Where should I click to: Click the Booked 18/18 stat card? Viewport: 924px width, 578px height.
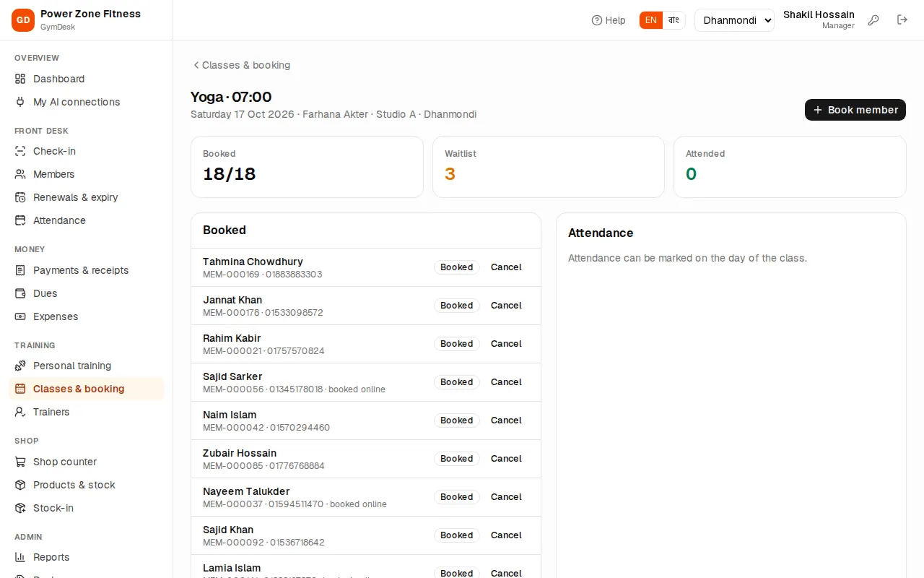click(x=307, y=167)
